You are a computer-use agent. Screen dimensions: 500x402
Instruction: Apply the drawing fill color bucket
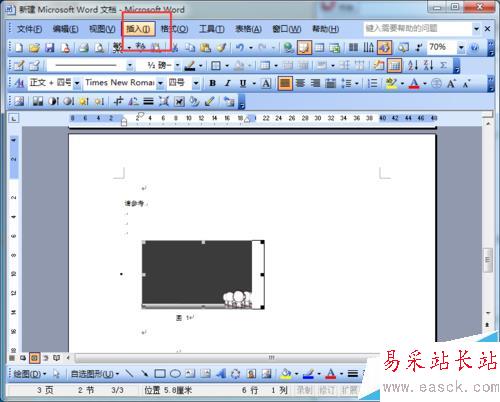286,374
